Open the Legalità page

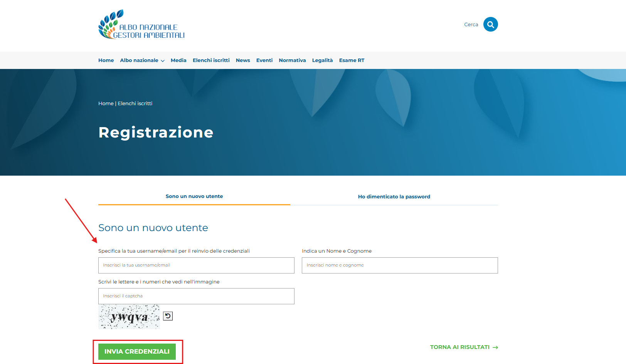(x=322, y=60)
